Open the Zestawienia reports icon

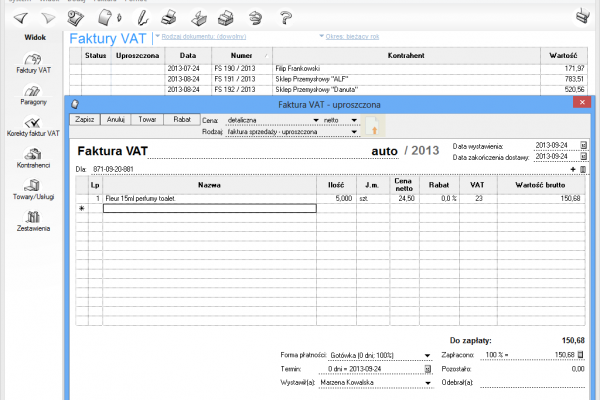click(x=33, y=221)
